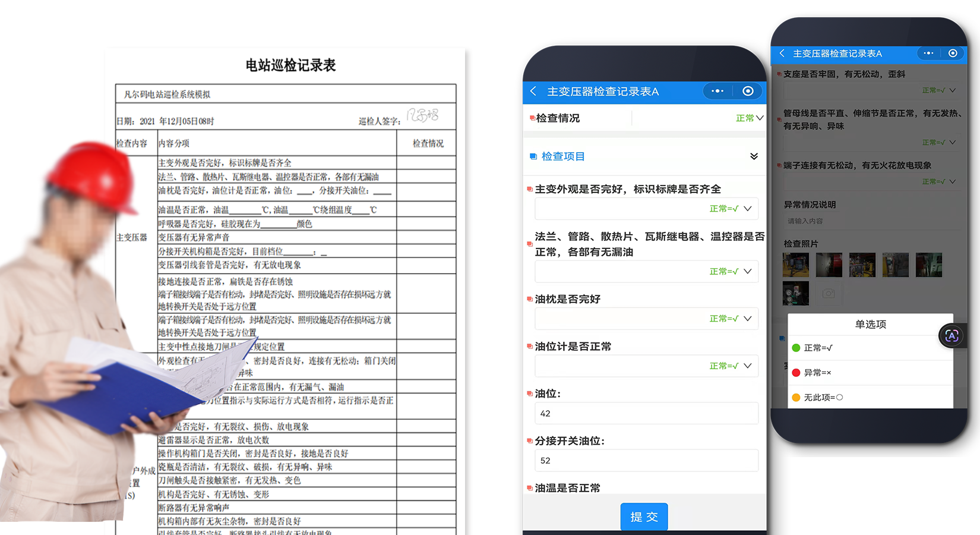The width and height of the screenshot is (980, 535).
Task: Tap the blue document icon next to 检查项目
Action: (x=532, y=156)
